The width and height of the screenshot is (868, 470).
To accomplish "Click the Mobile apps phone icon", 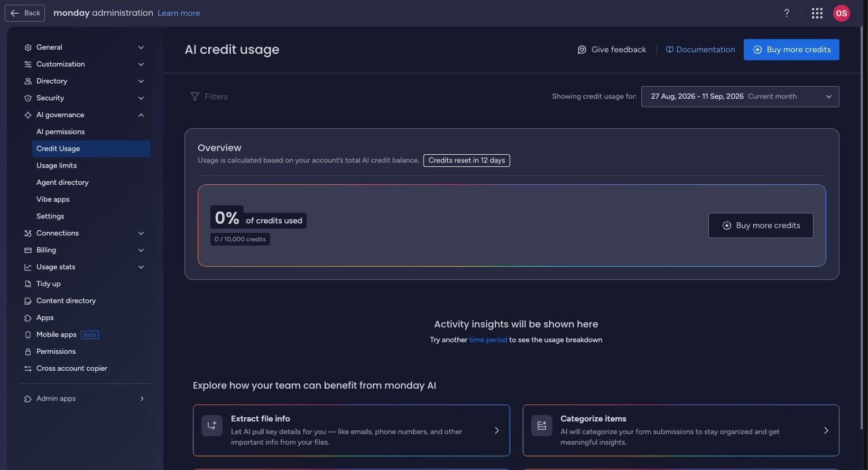I will pos(28,335).
